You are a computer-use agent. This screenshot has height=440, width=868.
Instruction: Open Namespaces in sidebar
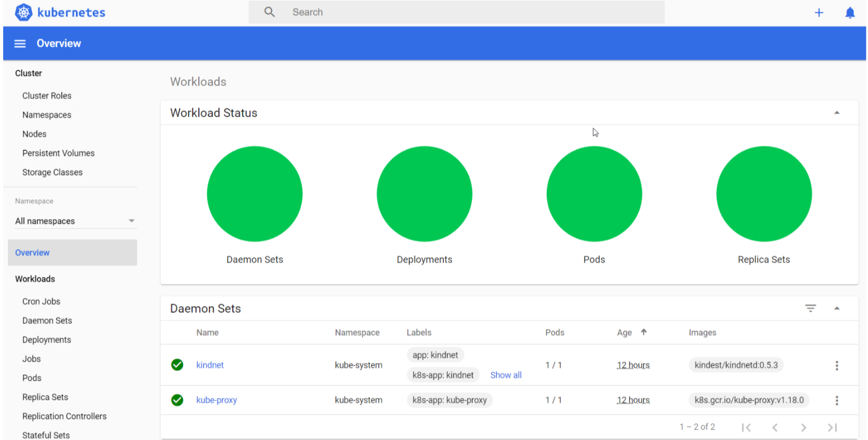47,115
